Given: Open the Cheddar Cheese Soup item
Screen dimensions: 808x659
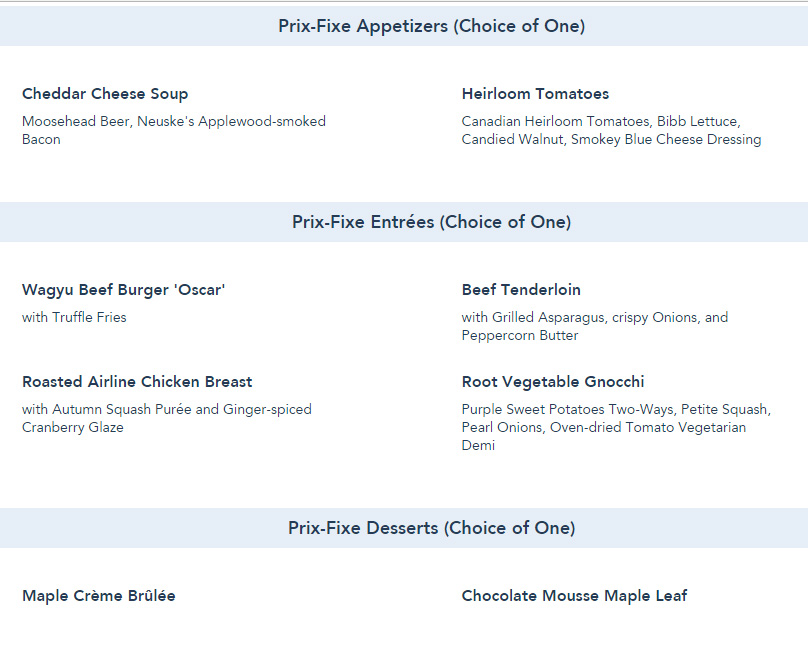Looking at the screenshot, I should coord(105,94).
